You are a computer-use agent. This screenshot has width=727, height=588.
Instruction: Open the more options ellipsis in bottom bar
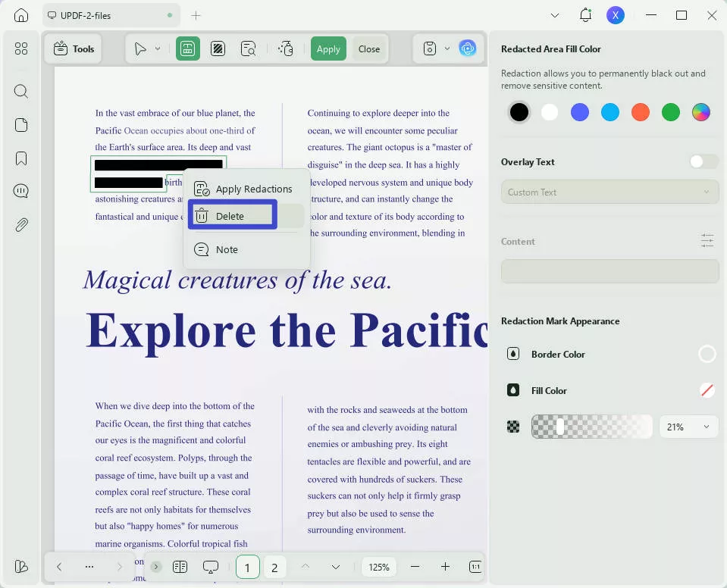[89, 567]
